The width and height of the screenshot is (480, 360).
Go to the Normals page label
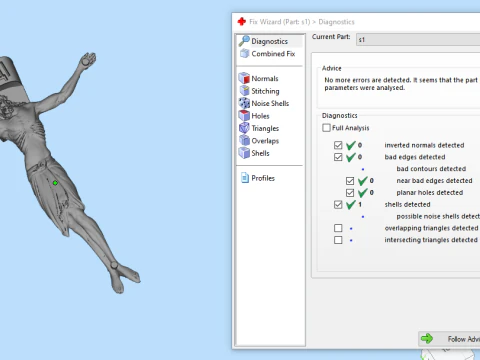click(x=265, y=79)
